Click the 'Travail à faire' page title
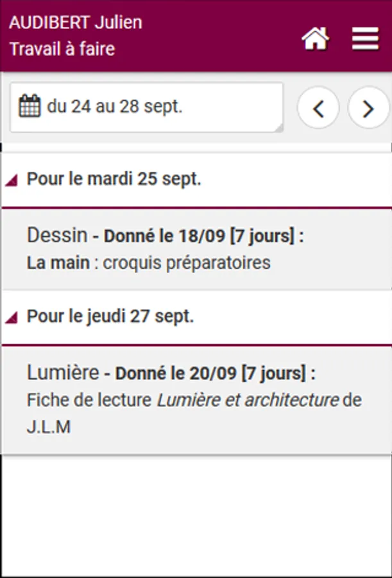 tap(62, 49)
